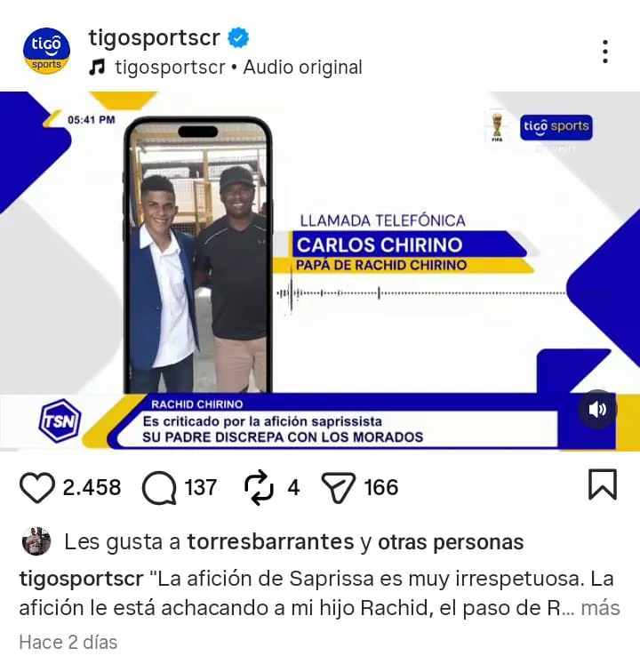Tap the TSN logo in the video
Screen dimensions: 640x672
point(60,420)
